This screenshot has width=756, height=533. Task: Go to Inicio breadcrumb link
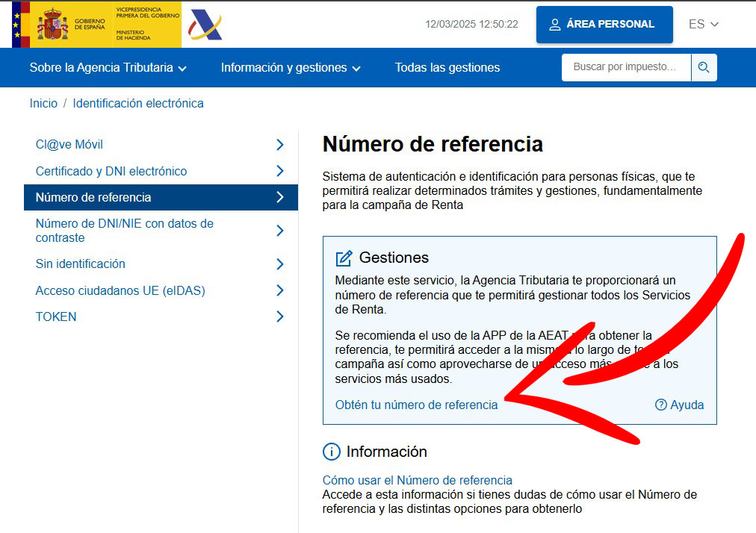tap(43, 104)
